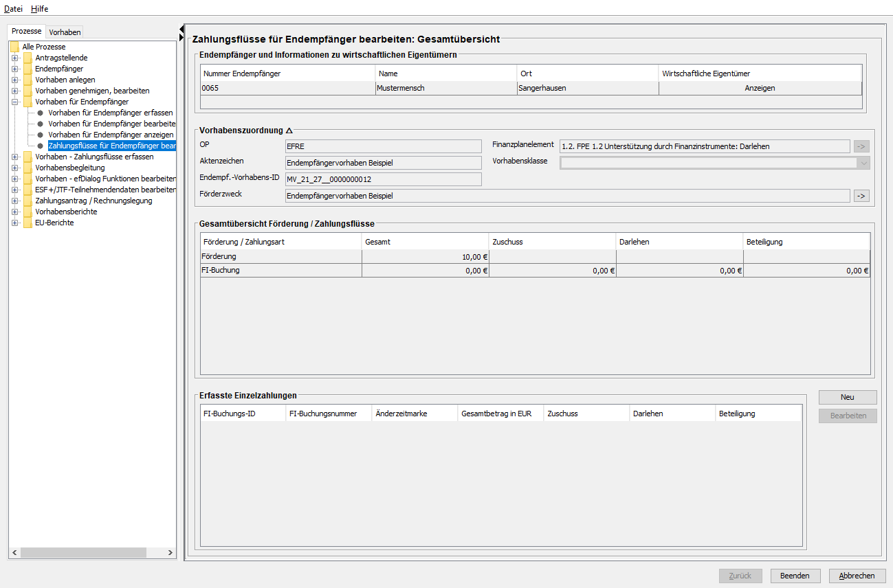Click the arrow button beside Finanzplanelement
Screen dimensions: 893x588
[862, 146]
